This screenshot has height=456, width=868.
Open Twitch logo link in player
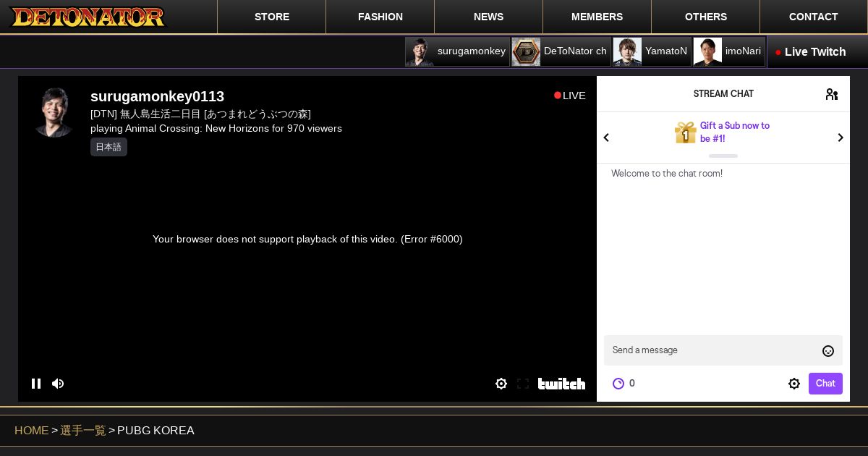coord(561,384)
